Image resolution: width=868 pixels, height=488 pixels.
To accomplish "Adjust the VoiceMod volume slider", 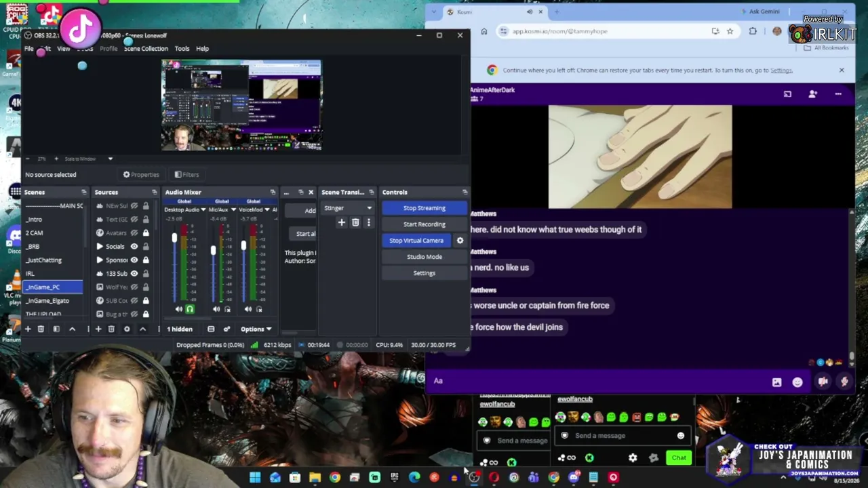I will point(243,245).
